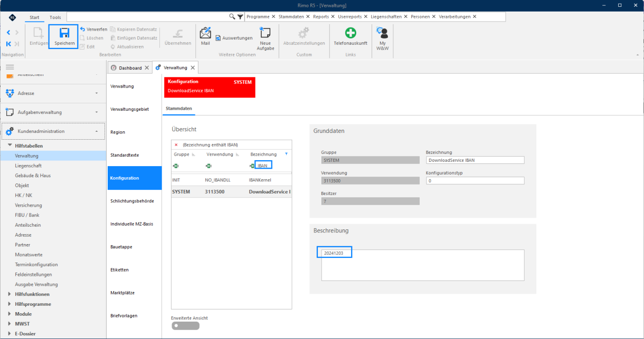Open Schlichtungsbehörde in the side list
The height and width of the screenshot is (339, 644).
[132, 201]
